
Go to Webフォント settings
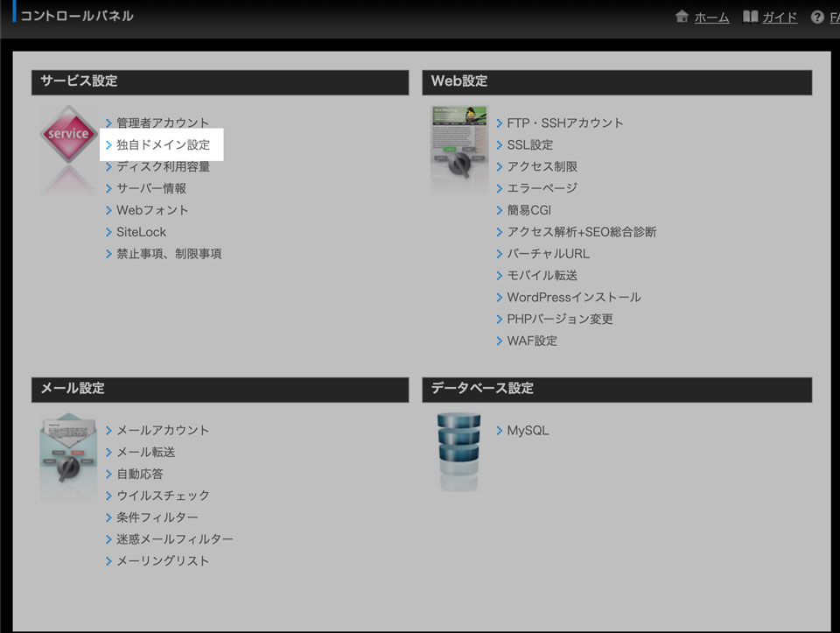point(152,210)
